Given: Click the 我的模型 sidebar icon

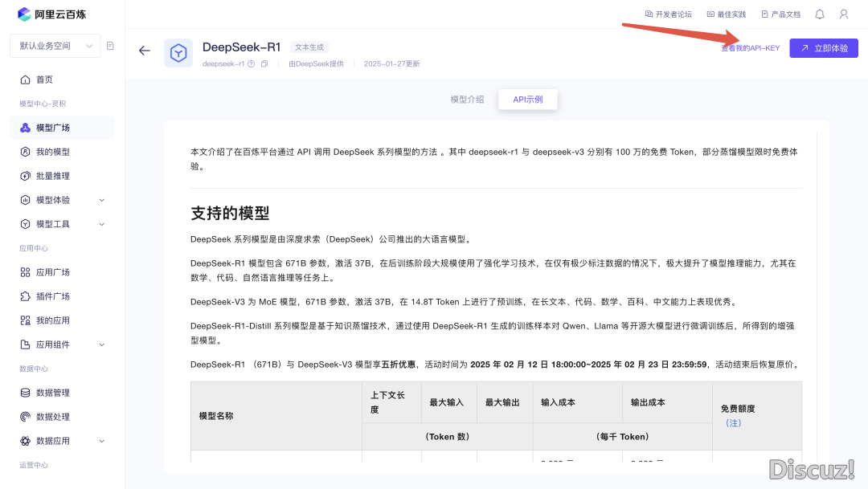Looking at the screenshot, I should coord(25,152).
